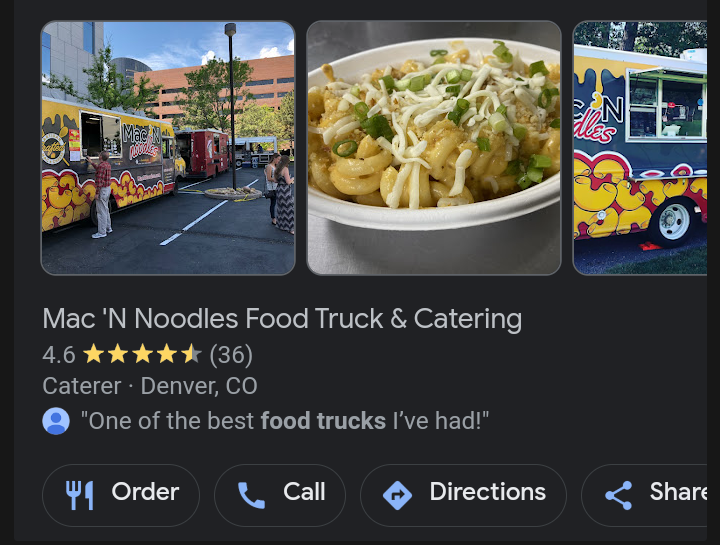Click the phone handset Call icon
Image resolution: width=720 pixels, height=545 pixels.
(251, 495)
